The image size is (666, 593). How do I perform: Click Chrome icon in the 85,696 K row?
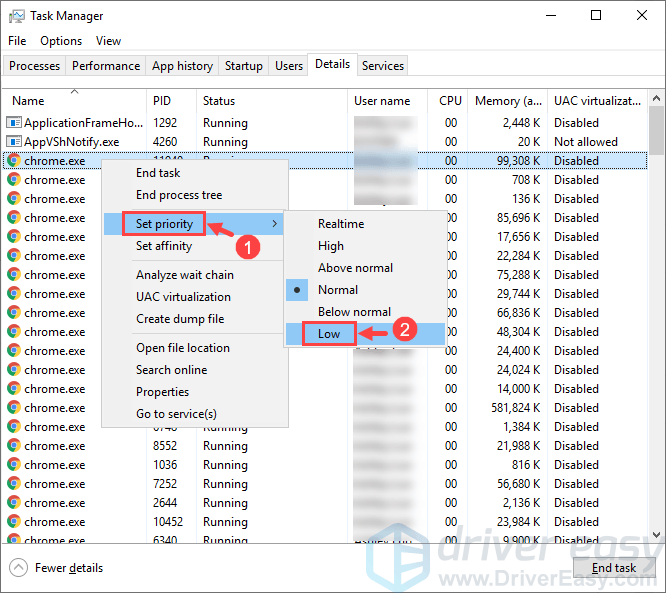pos(14,217)
